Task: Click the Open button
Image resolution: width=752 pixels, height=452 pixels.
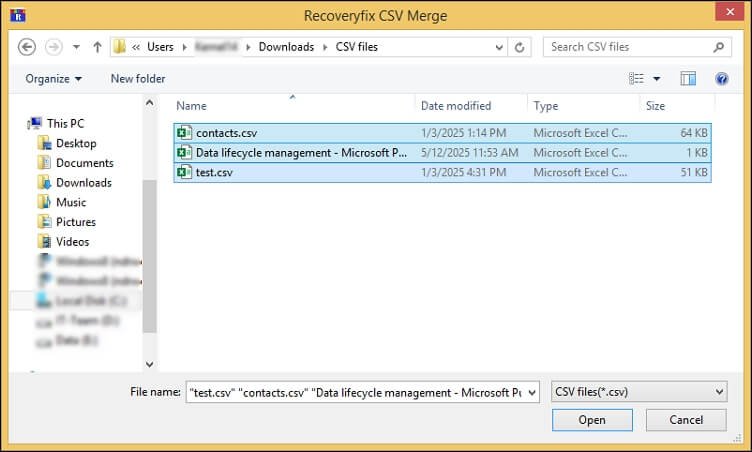Action: tap(592, 420)
